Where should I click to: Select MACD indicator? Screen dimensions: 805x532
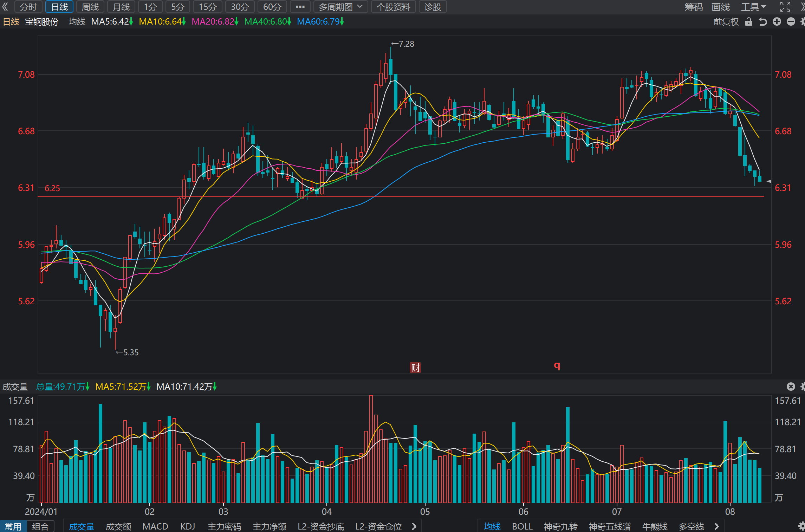click(155, 526)
